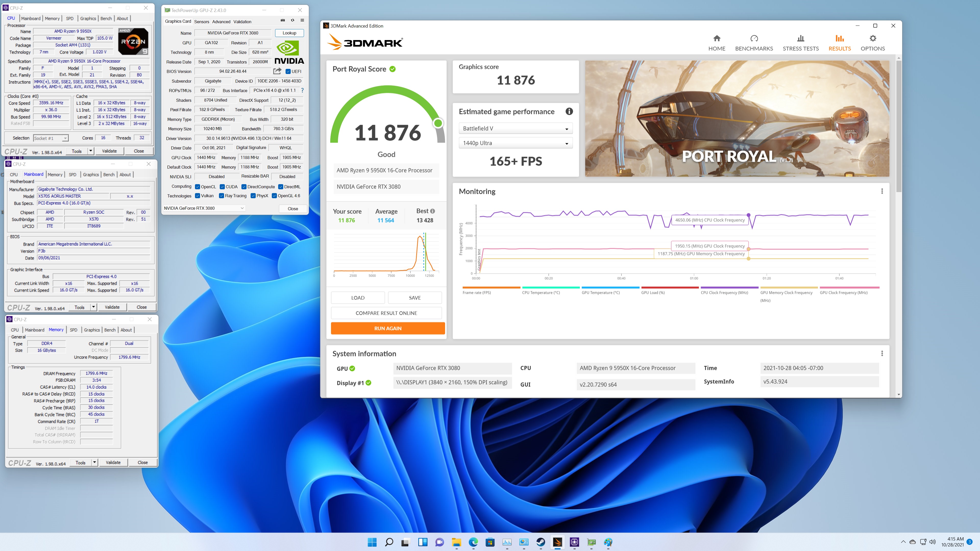Expand Tools arrow in CPU-Z Memory window
This screenshot has width=980, height=551.
pos(94,462)
